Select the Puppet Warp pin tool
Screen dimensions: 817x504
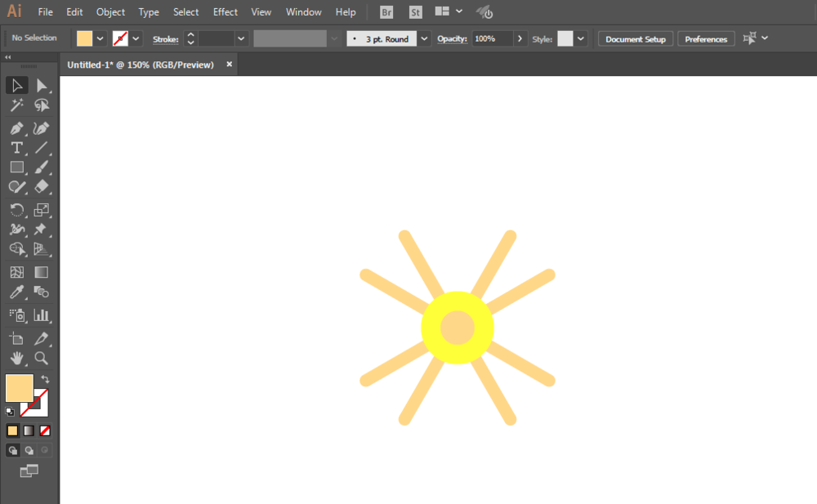coord(41,230)
